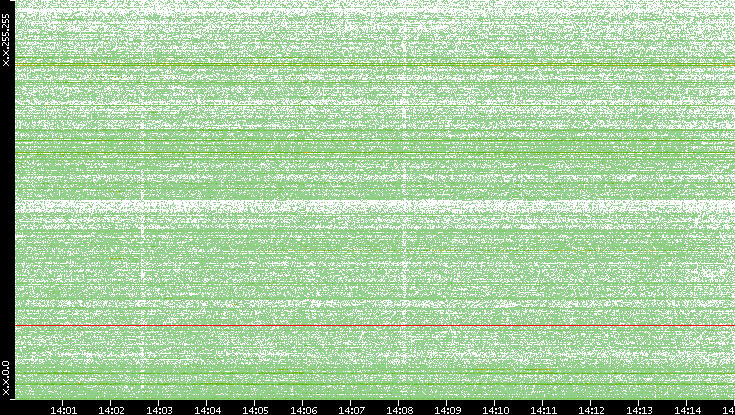Select the 14:14 time axis label
The image size is (735, 415).
pos(688,410)
